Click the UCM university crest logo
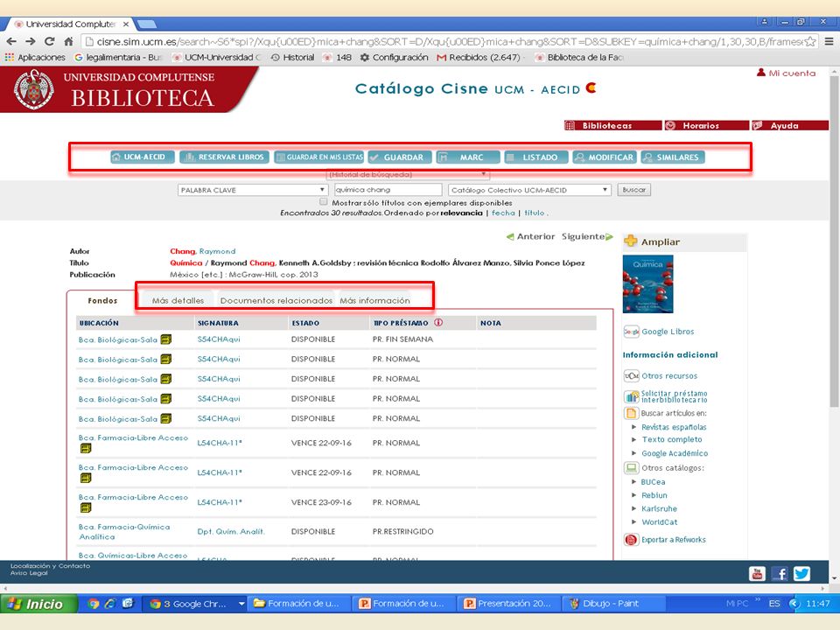Screen dimensions: 840x630 click(34, 89)
